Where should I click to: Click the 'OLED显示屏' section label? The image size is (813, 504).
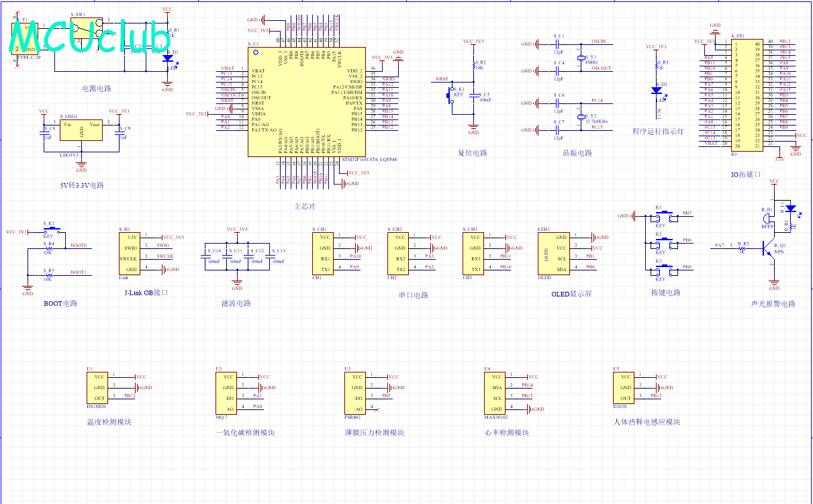pos(573,294)
